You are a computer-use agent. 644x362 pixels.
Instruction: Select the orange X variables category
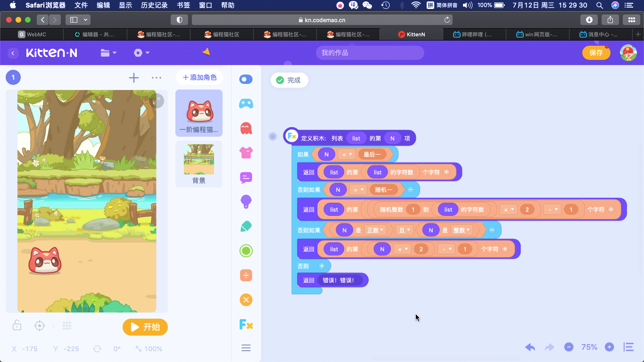[246, 300]
